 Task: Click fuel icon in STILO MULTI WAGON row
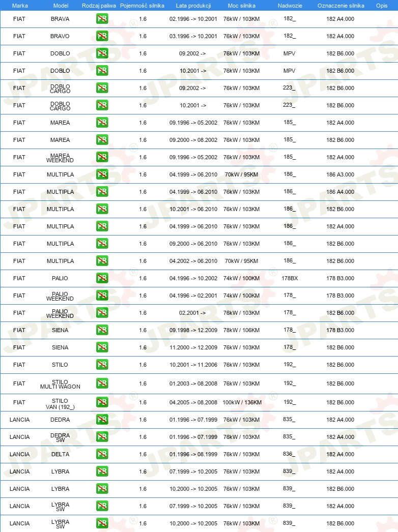click(102, 383)
